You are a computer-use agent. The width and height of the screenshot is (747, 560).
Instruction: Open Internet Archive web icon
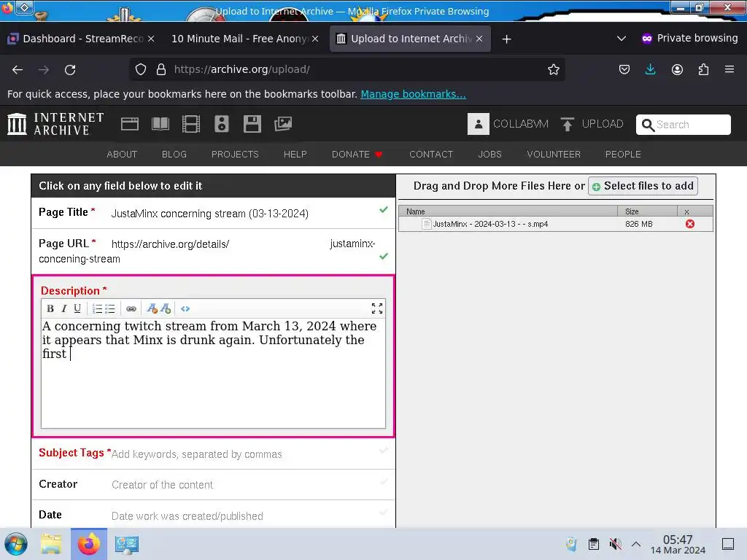pos(130,124)
